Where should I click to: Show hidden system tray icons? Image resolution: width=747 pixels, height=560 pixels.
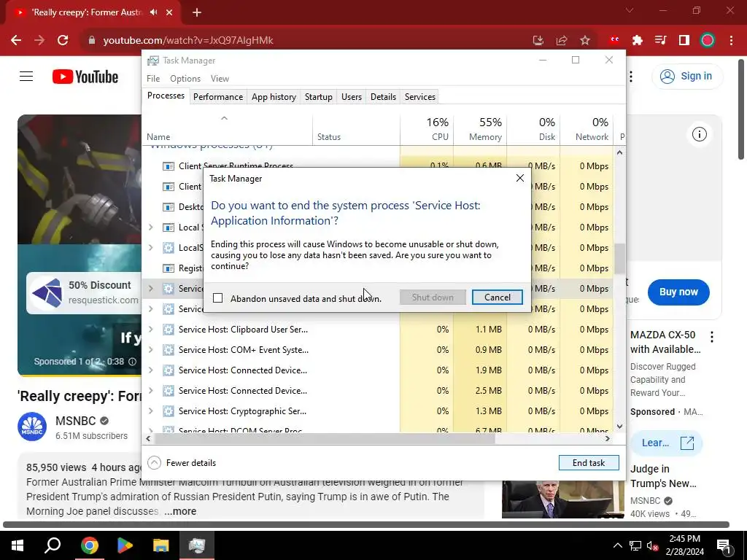(x=617, y=545)
